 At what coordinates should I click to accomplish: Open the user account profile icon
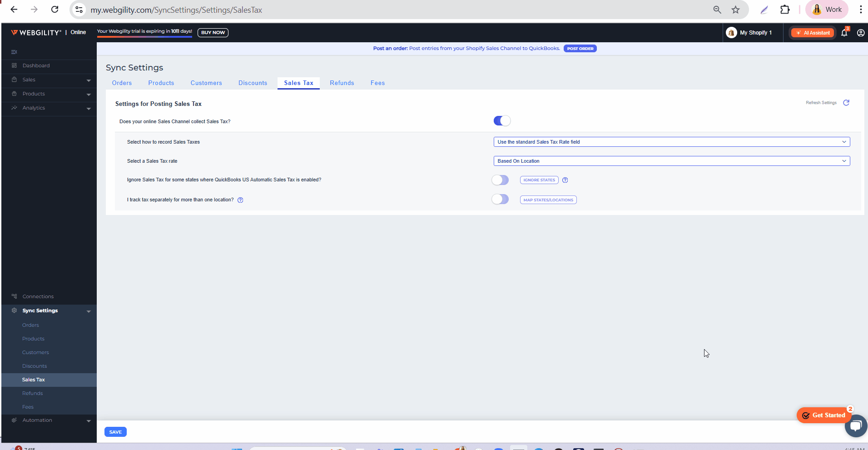860,33
